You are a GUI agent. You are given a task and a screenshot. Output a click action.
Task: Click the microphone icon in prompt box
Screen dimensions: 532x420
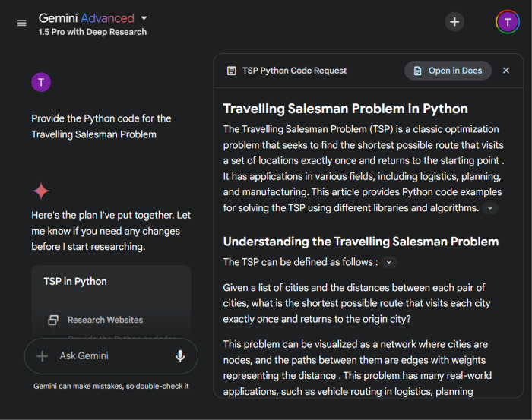180,355
